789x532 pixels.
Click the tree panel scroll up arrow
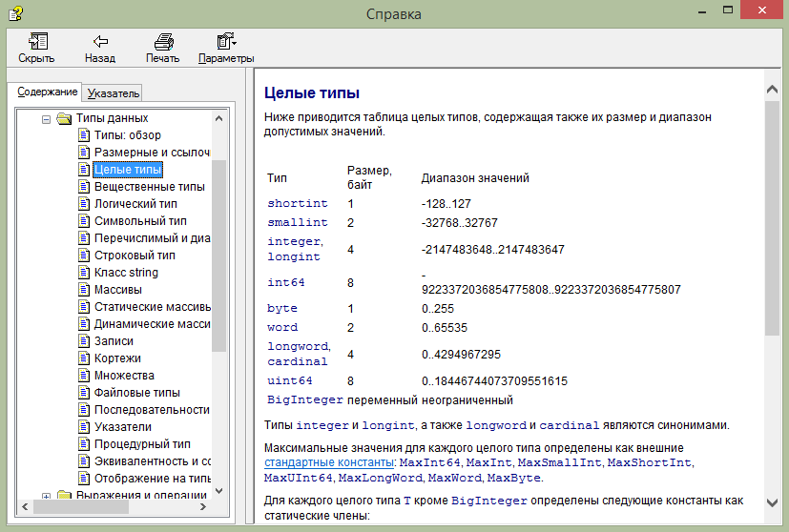(x=218, y=118)
